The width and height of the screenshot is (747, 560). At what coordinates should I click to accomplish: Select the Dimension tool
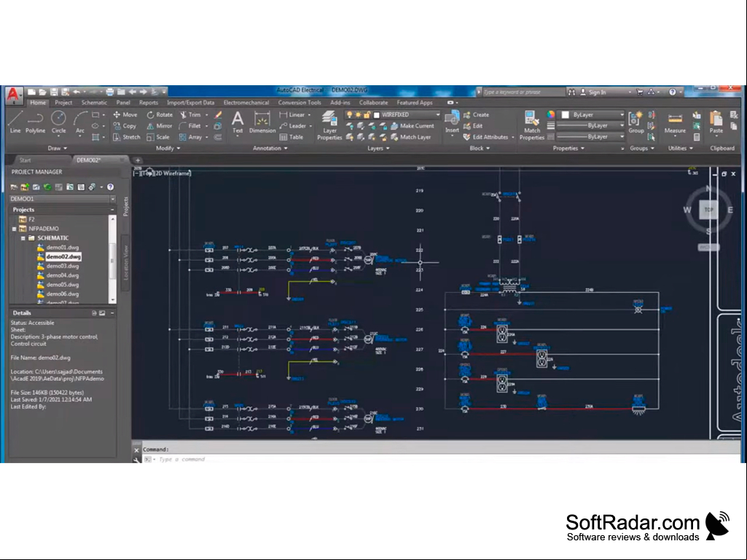pos(262,122)
